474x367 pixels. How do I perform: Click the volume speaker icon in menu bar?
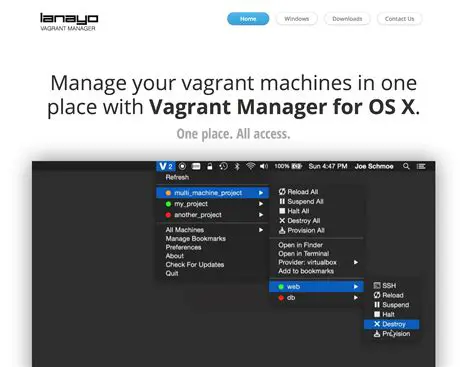pos(264,166)
